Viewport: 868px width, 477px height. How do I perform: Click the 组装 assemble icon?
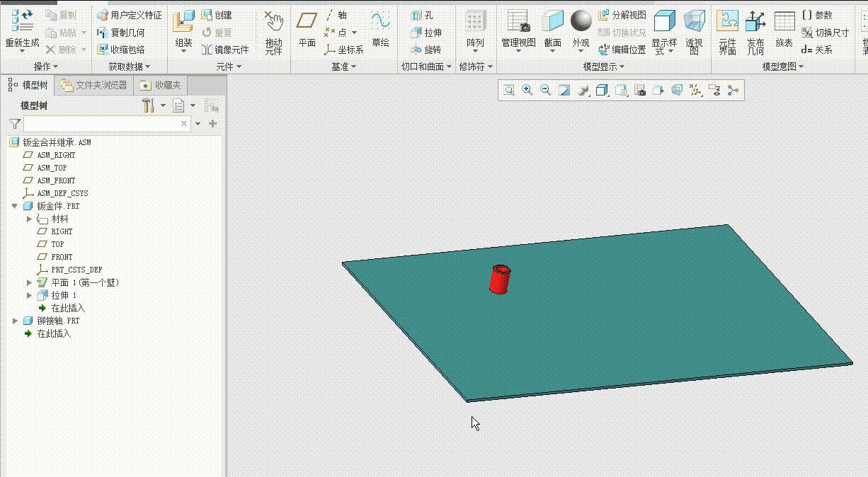tap(184, 21)
